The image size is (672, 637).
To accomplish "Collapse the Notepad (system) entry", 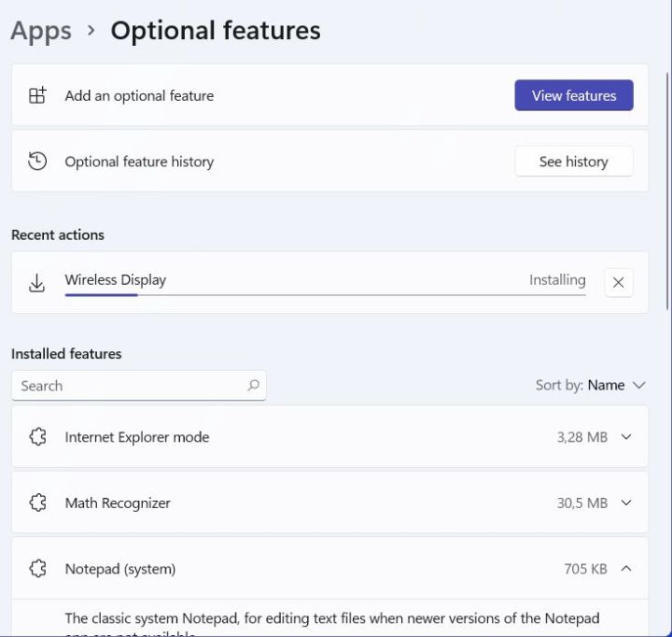I will pyautogui.click(x=626, y=569).
